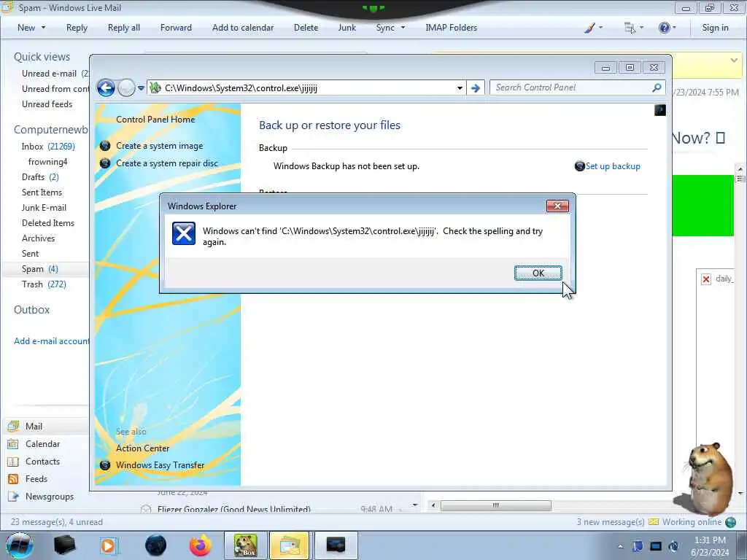Switch to Newsgroups view icon
747x560 pixels.
coord(13,497)
